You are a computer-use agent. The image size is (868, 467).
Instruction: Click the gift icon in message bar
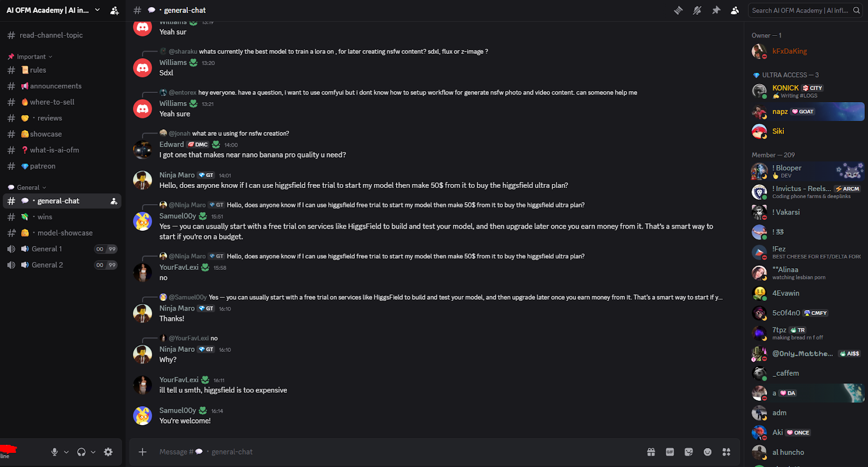[x=651, y=452]
